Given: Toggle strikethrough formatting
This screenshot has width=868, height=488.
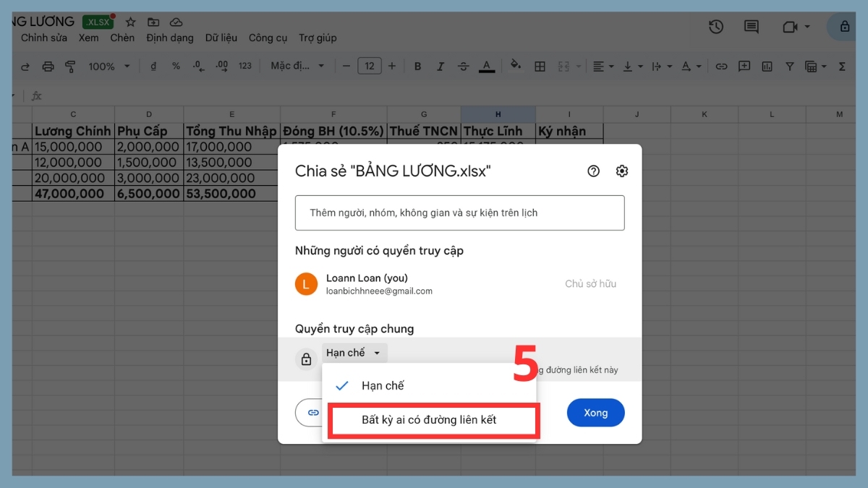Looking at the screenshot, I should click(464, 66).
